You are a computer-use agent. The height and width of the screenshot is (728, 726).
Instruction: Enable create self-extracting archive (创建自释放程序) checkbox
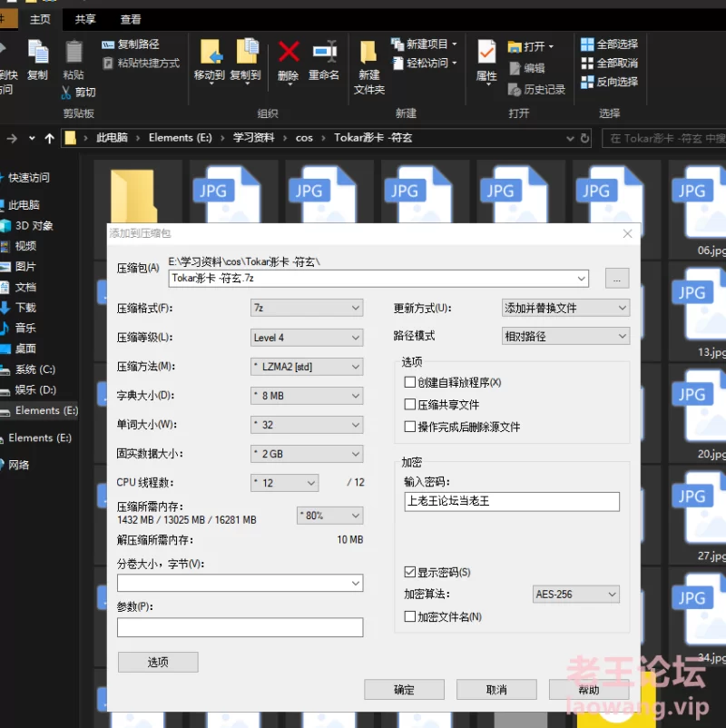(x=410, y=382)
